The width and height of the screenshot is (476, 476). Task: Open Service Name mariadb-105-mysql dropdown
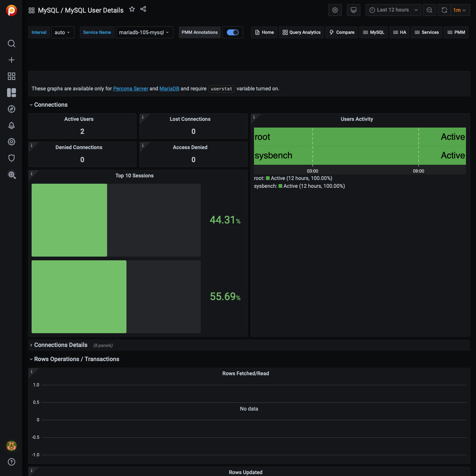coord(144,32)
